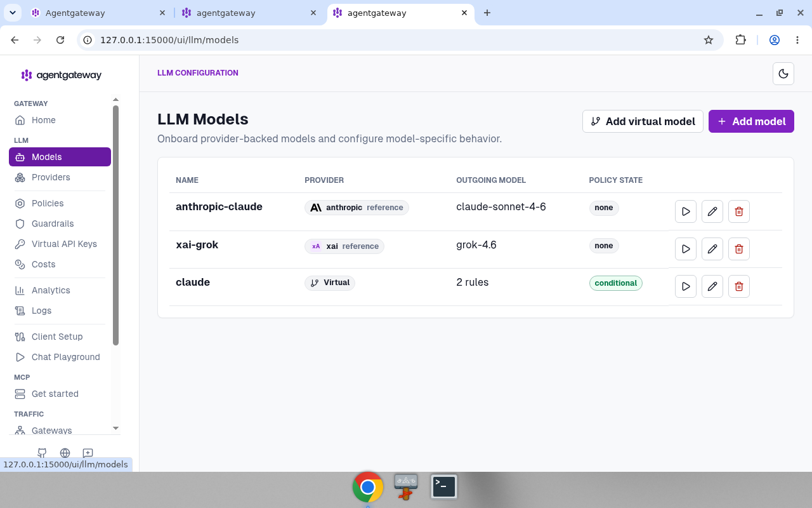812x508 pixels.
Task: Navigate to Policies in the sidebar
Action: pyautogui.click(x=60, y=203)
